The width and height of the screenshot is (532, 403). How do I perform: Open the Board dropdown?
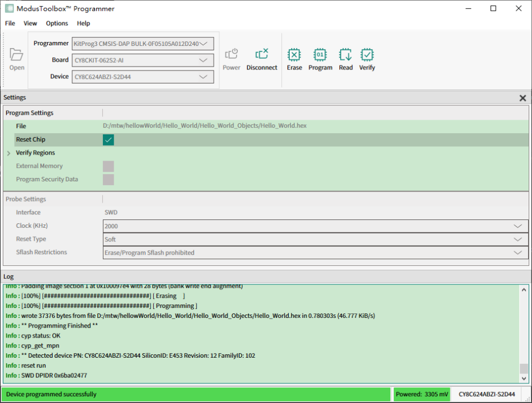[143, 60]
